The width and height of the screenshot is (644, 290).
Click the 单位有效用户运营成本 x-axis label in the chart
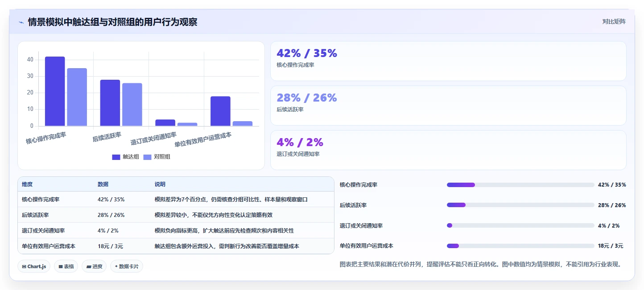tap(203, 139)
